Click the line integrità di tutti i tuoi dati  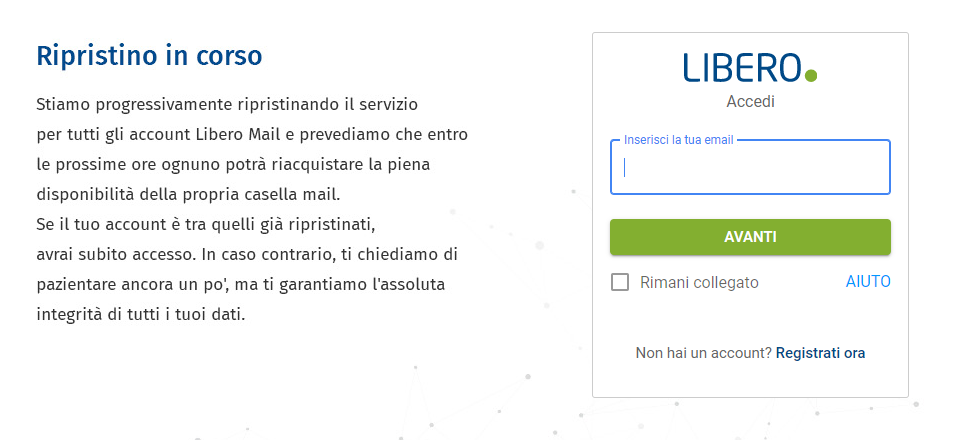pos(140,314)
